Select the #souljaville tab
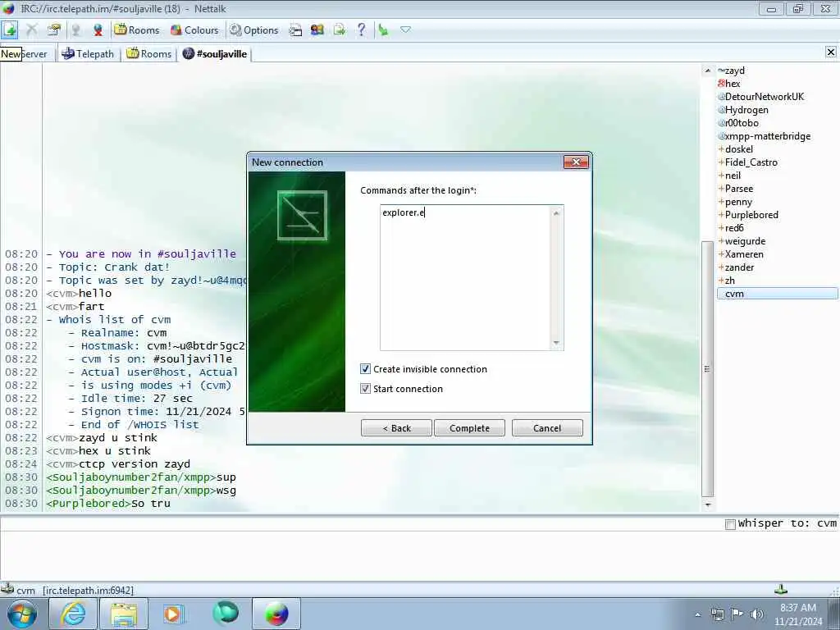The width and height of the screenshot is (840, 630). (x=215, y=54)
